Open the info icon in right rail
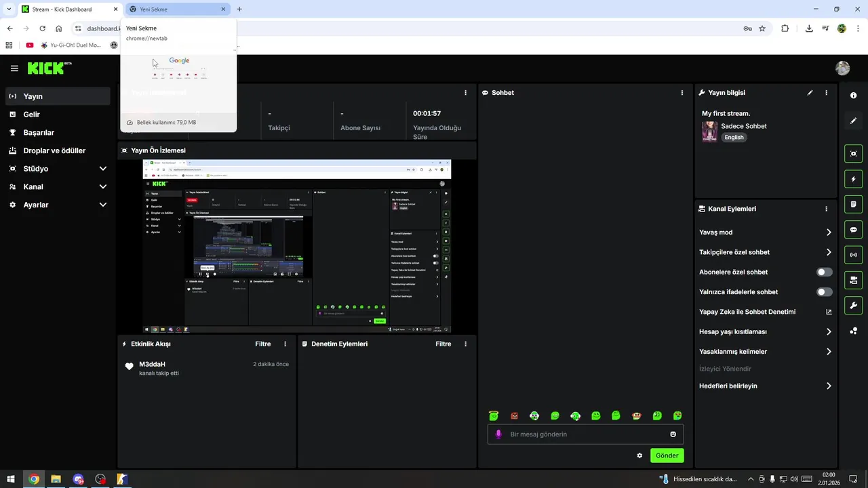868x488 pixels. 854,96
